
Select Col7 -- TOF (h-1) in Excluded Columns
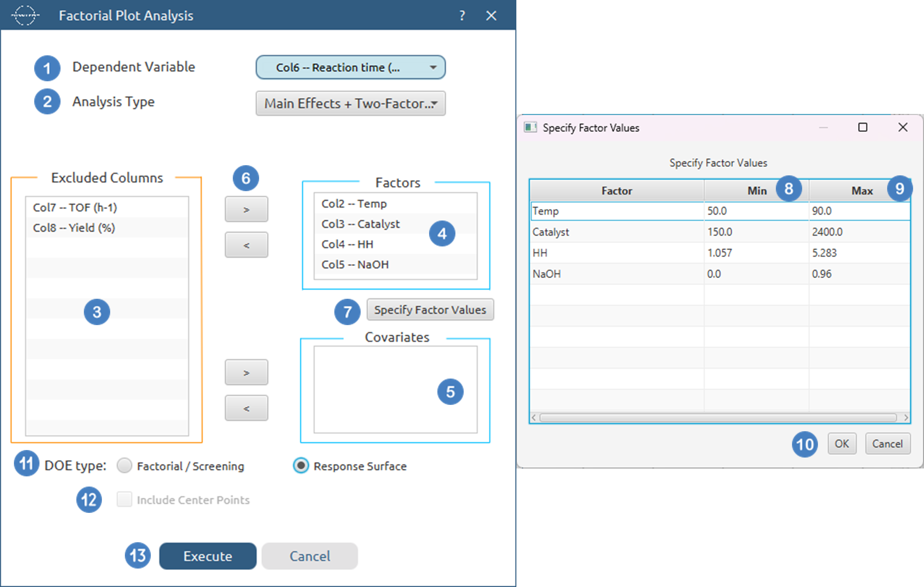coord(75,208)
